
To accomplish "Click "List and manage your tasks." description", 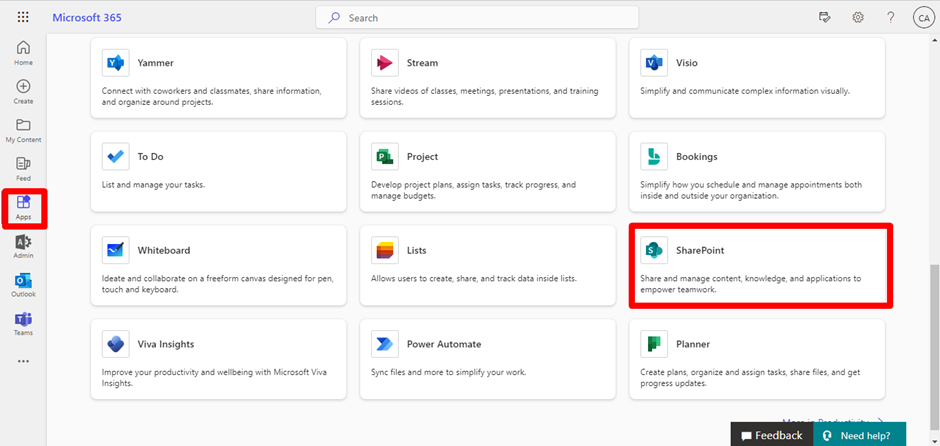I will [153, 185].
